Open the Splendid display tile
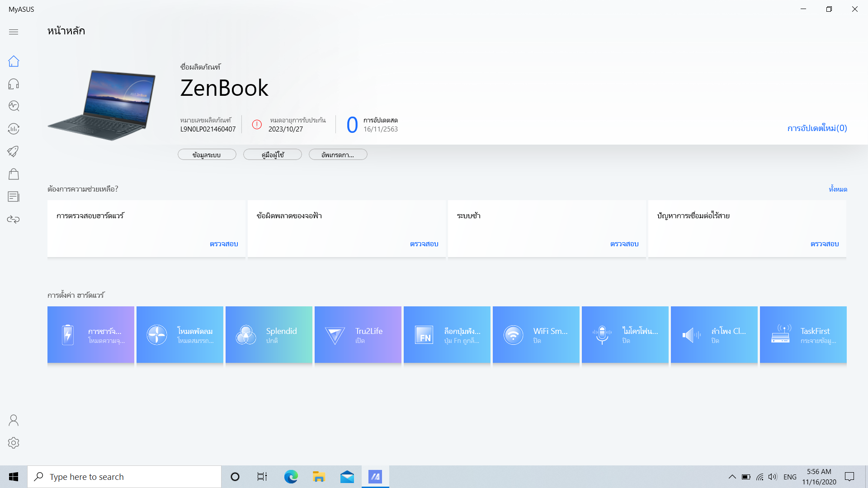The width and height of the screenshot is (868, 488). click(269, 335)
